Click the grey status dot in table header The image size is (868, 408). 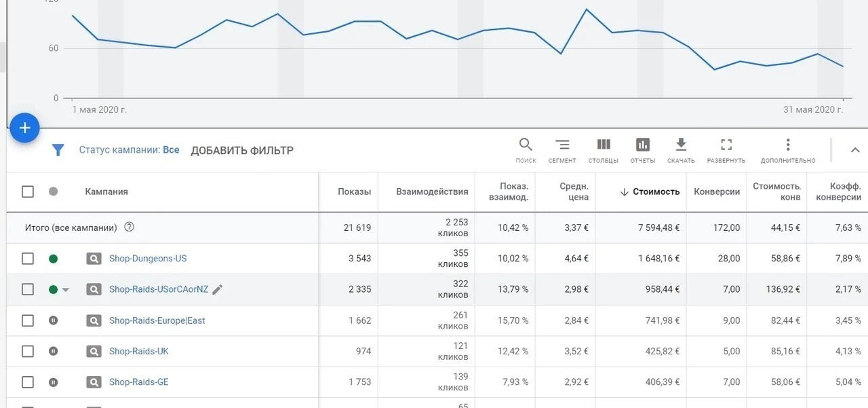pyautogui.click(x=54, y=191)
